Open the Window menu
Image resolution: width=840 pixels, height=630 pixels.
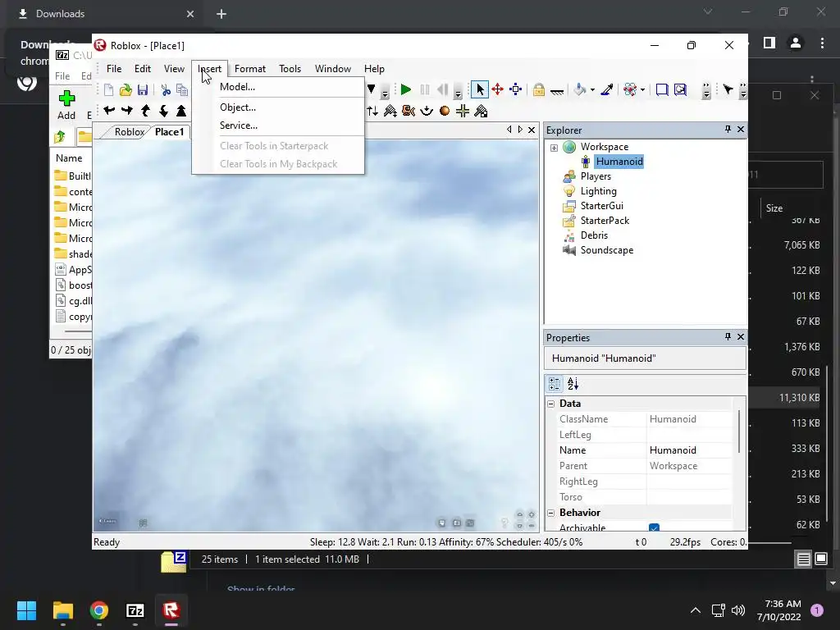[333, 69]
